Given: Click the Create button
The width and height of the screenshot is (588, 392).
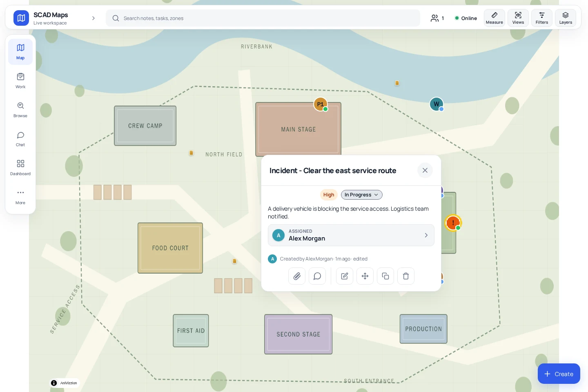Looking at the screenshot, I should [559, 374].
